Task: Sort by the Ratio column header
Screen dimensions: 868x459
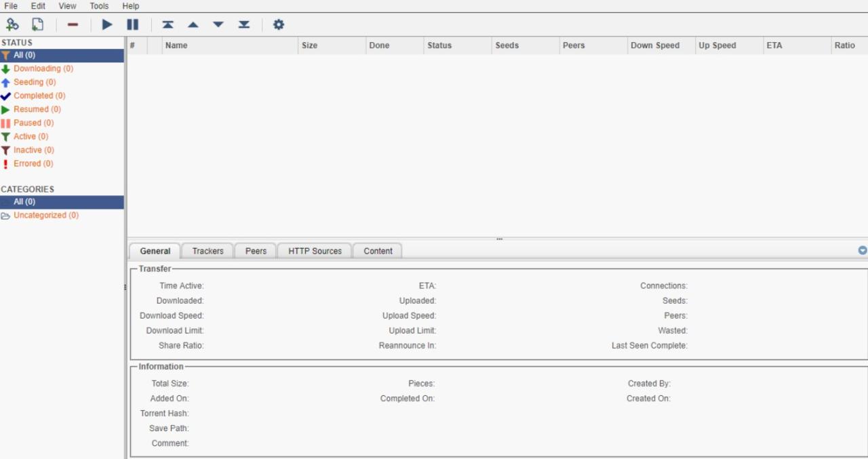Action: 850,45
